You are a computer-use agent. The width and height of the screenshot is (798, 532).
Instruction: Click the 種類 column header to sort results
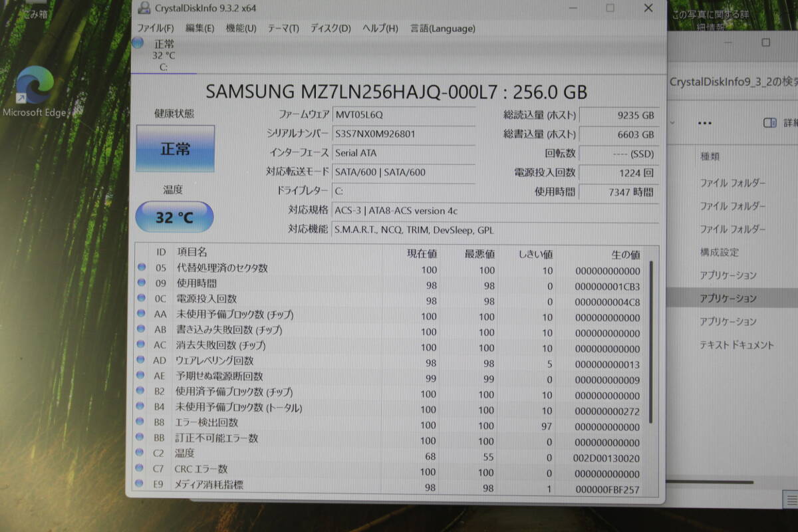710,156
